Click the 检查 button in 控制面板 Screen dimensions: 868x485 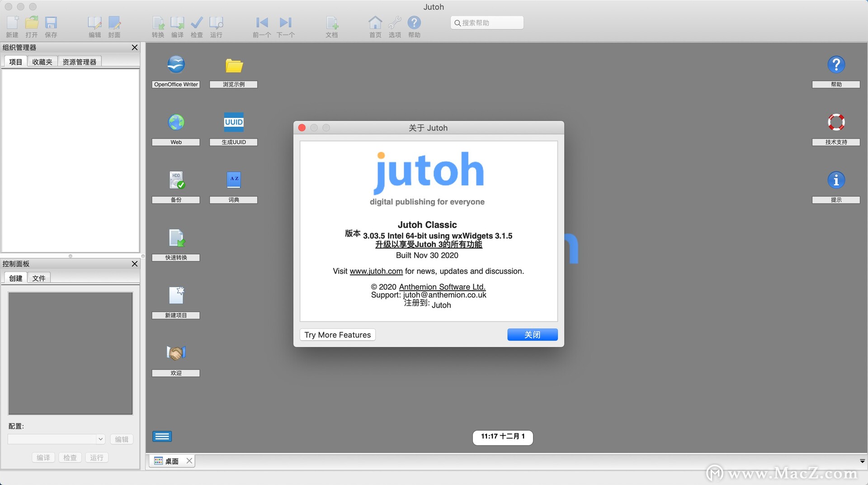(70, 457)
